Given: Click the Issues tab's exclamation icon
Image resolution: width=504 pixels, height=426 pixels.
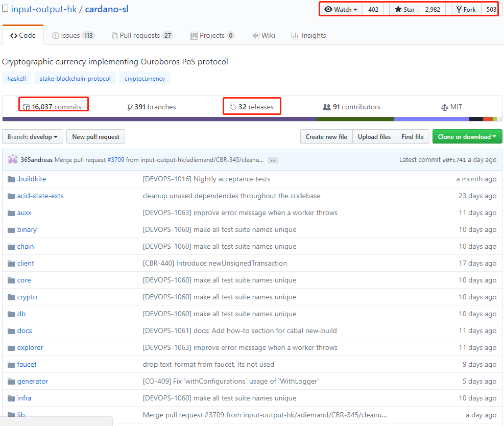Looking at the screenshot, I should [x=55, y=36].
